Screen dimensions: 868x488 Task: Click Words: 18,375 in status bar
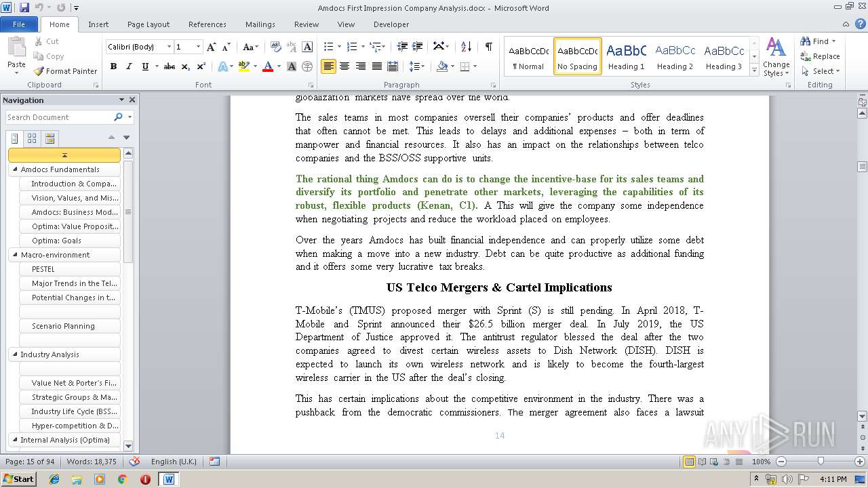(x=92, y=462)
